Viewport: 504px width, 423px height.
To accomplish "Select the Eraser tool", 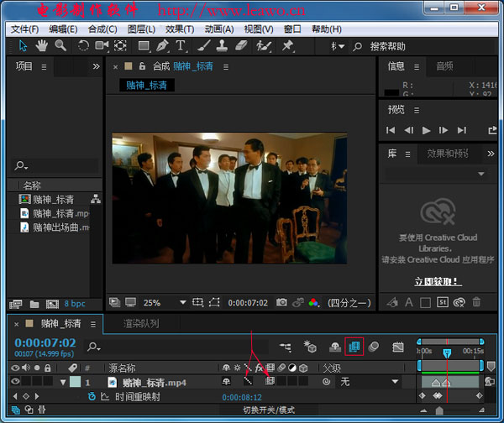I will point(241,45).
